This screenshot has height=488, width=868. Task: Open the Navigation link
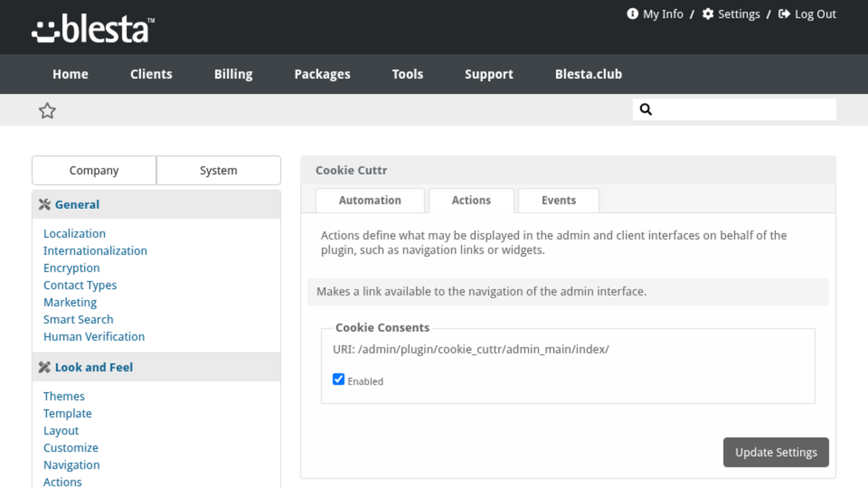[71, 465]
